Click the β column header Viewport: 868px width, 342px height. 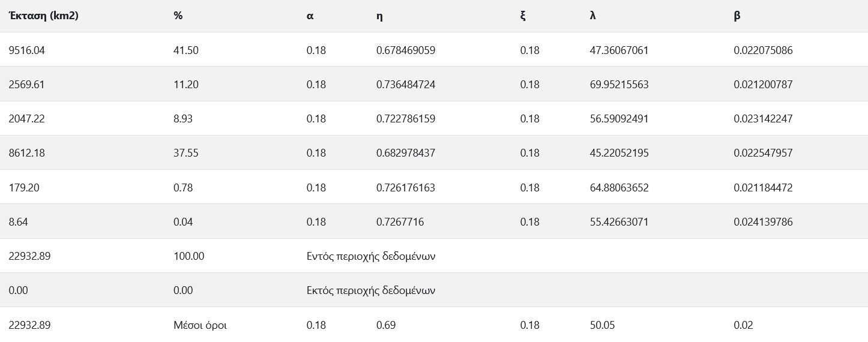pos(737,16)
